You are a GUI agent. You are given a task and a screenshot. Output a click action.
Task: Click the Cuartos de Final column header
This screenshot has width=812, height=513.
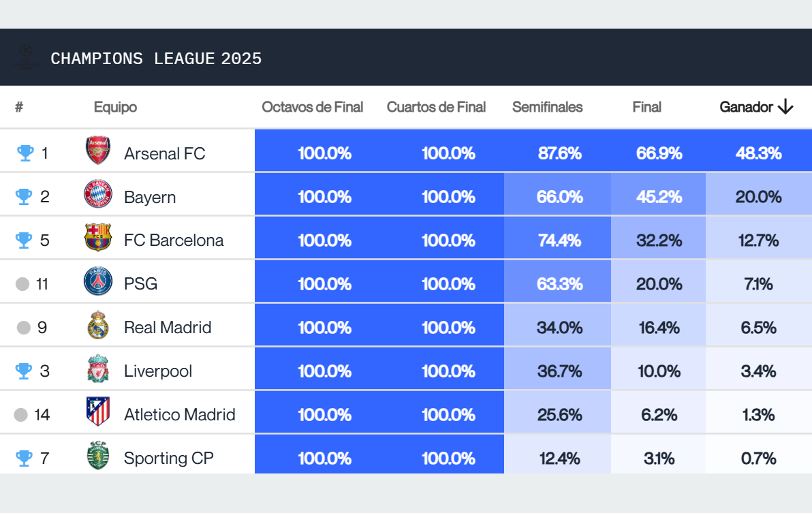click(436, 107)
